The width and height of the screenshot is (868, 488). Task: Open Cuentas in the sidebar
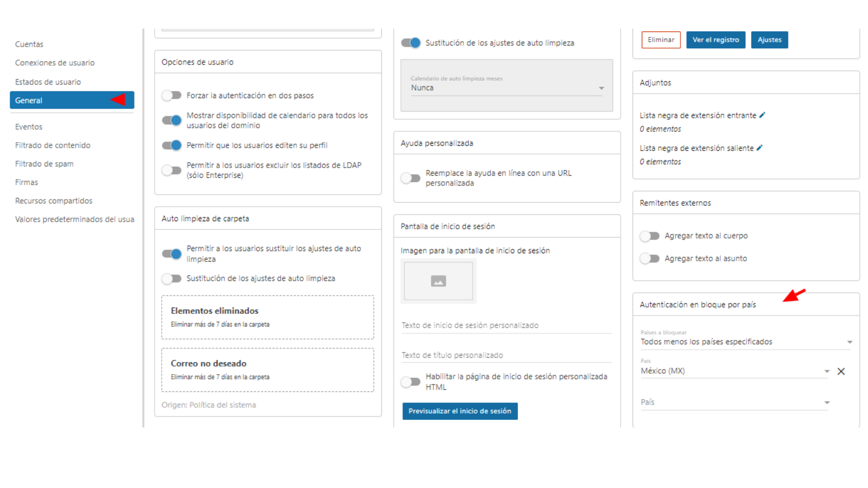pos(29,44)
